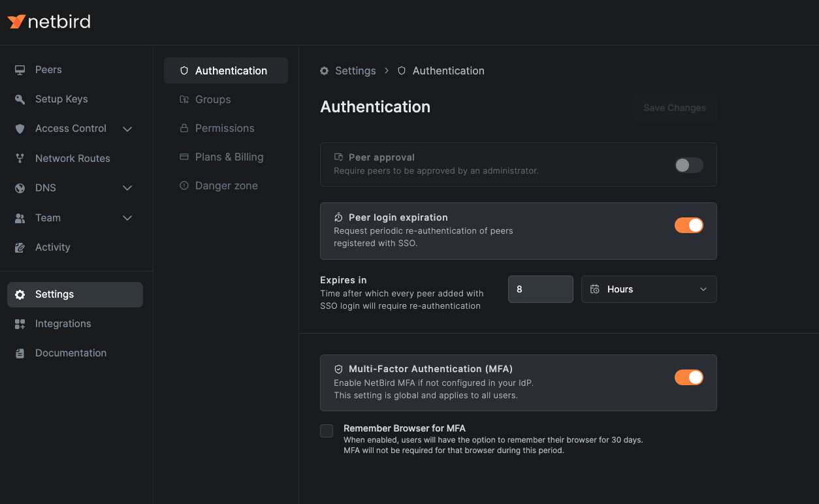Click the NetBird logo icon
This screenshot has width=819, height=504.
(x=16, y=22)
